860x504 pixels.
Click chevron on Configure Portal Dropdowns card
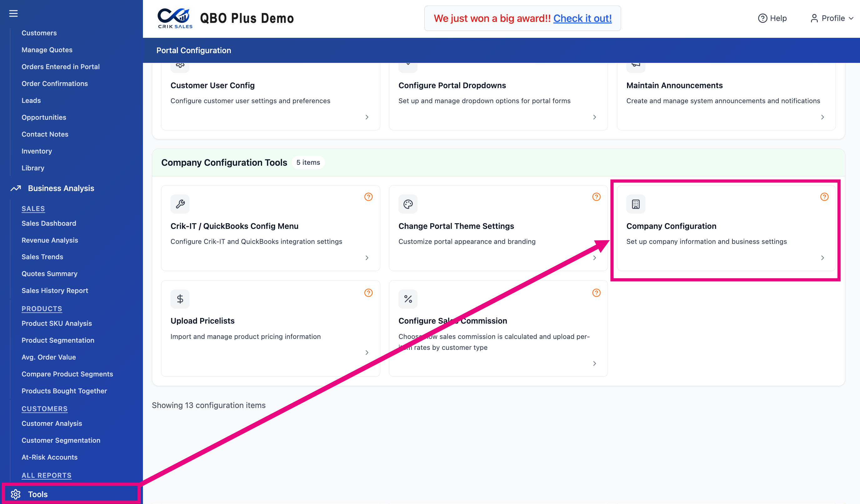pos(594,117)
